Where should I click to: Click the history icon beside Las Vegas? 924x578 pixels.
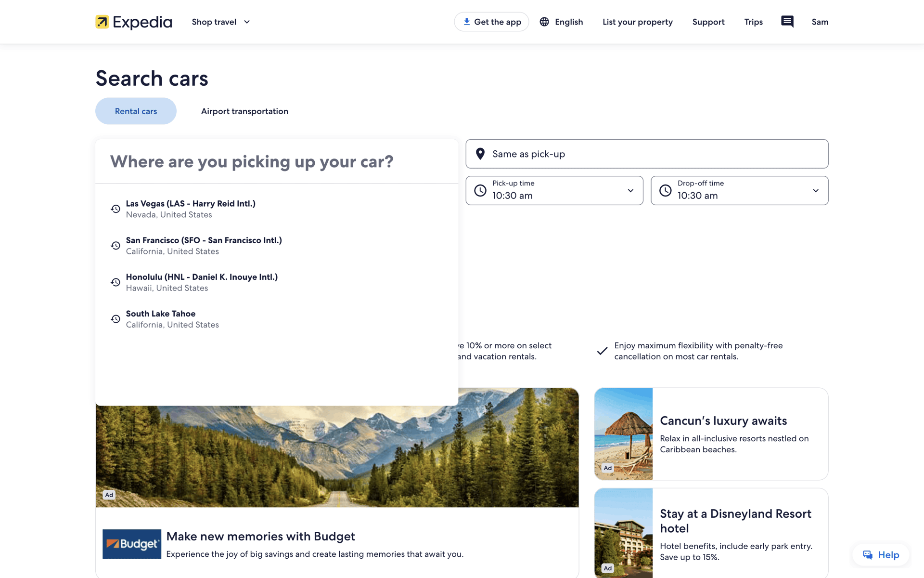click(x=115, y=209)
